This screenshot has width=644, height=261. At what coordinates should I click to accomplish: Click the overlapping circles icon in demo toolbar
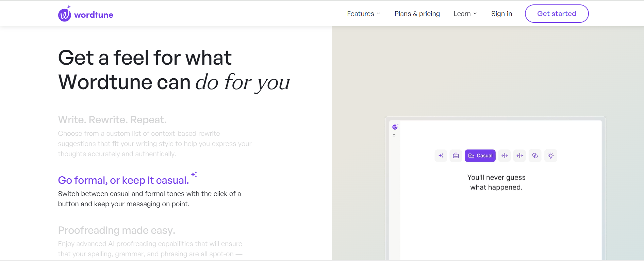tap(535, 156)
